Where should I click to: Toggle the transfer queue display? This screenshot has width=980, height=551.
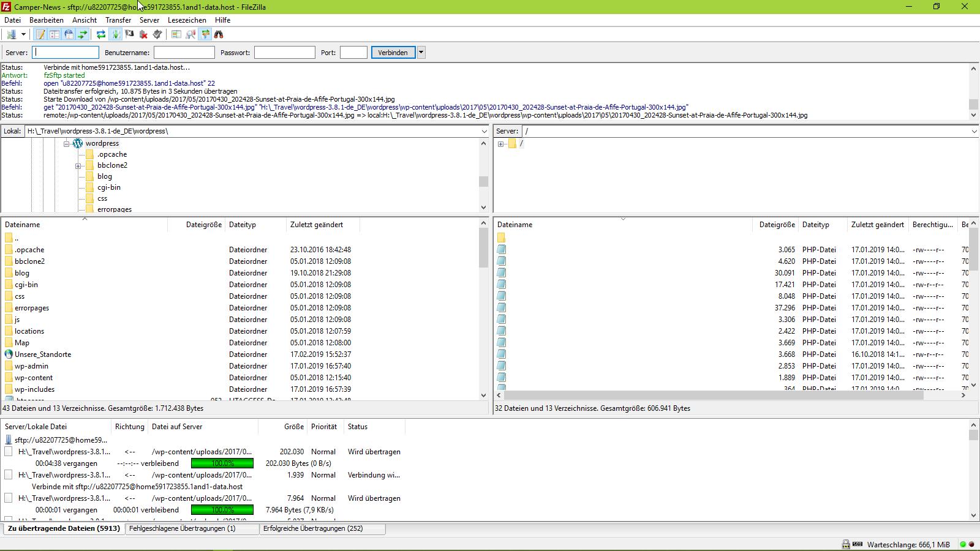[83, 34]
